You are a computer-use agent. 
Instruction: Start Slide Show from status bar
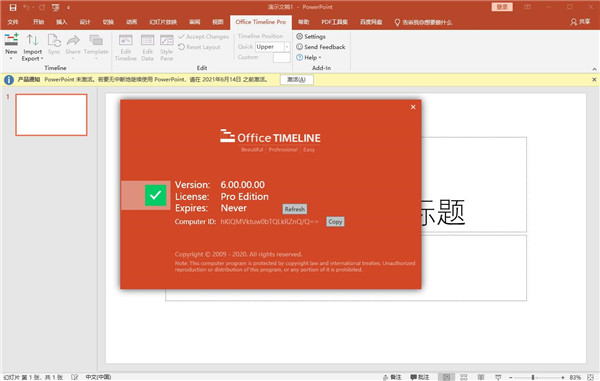(498, 377)
